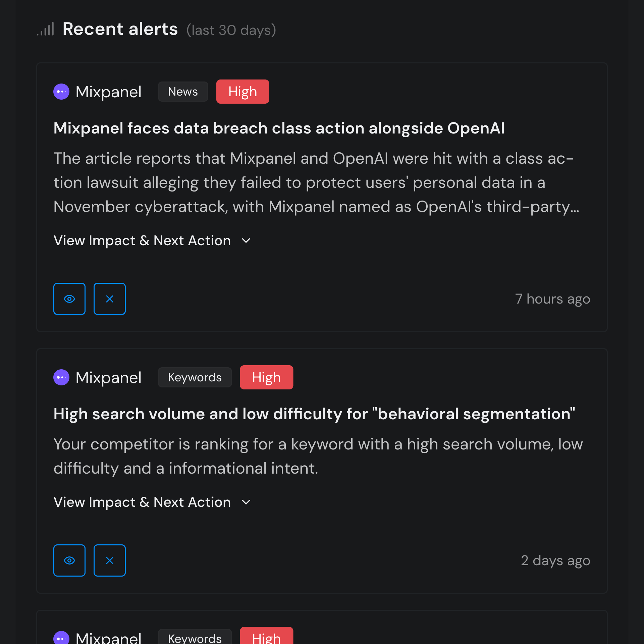The image size is (644, 644).
Task: Click the signal bars icon beside Recent alerts
Action: (x=46, y=29)
